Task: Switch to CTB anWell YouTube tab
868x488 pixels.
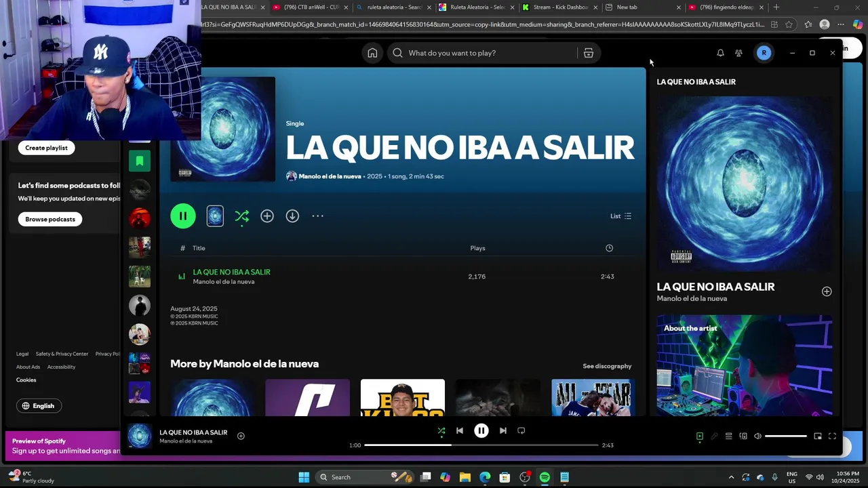Action: [311, 7]
